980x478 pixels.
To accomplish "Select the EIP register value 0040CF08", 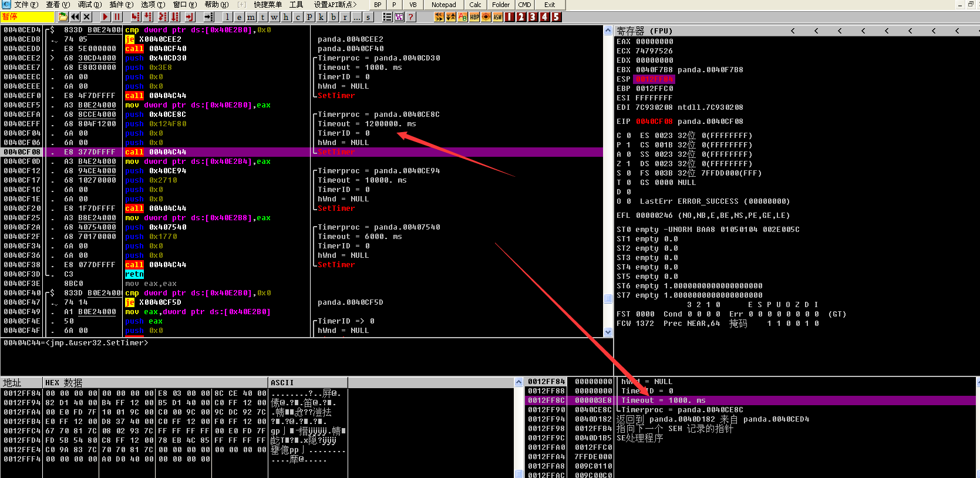I will coord(654,122).
